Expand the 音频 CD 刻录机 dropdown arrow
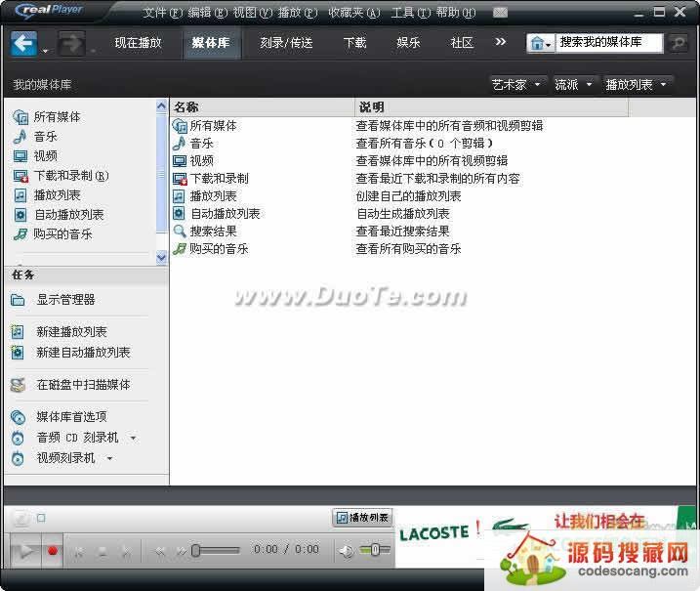700x591 pixels. tap(134, 438)
